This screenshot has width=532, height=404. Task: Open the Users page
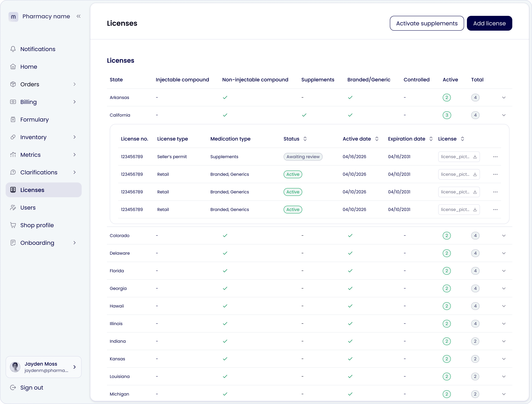pos(44,208)
